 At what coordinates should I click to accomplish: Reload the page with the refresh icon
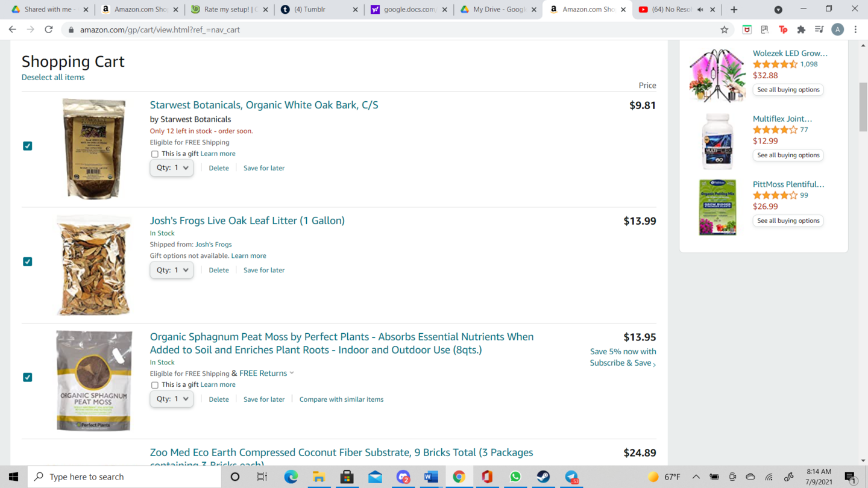pos(49,30)
